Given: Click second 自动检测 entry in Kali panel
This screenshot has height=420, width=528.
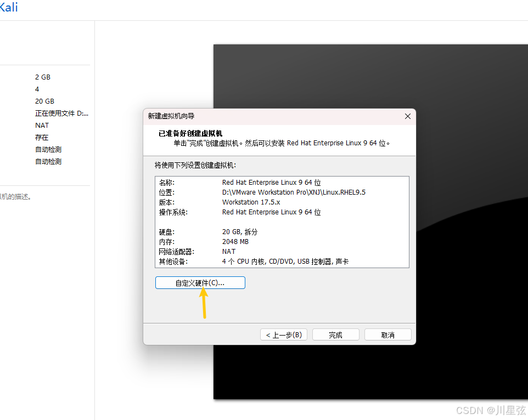Looking at the screenshot, I should click(48, 161).
